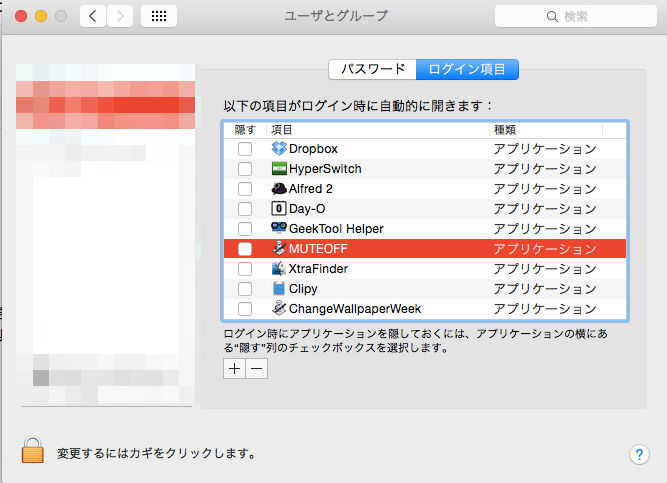Screen dimensions: 667x483
Task: Select the Clipy row name
Action: click(x=303, y=289)
